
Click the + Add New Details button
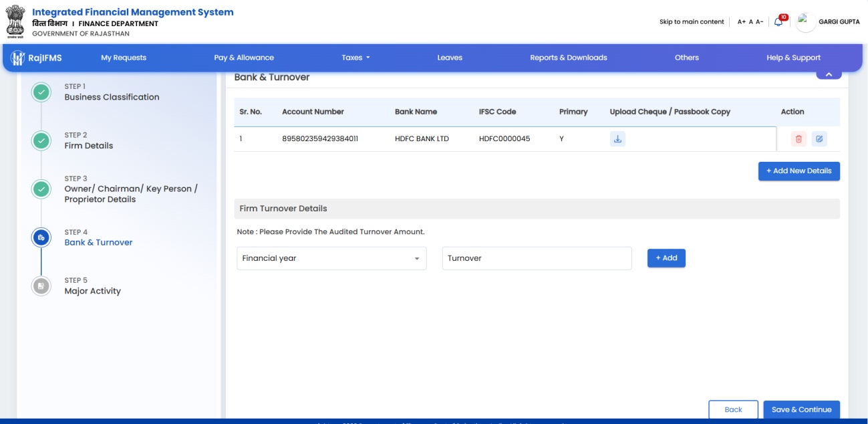(799, 171)
